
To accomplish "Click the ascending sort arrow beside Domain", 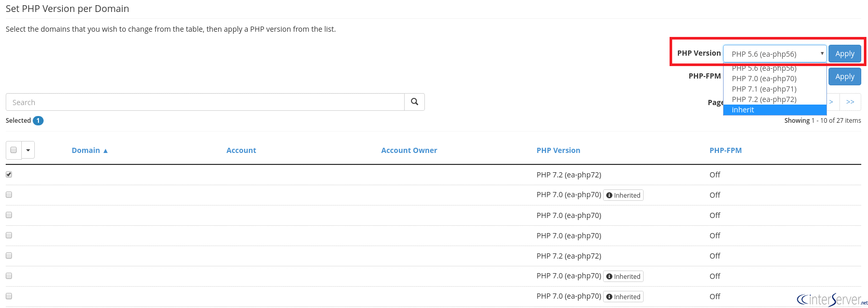I will pos(105,151).
